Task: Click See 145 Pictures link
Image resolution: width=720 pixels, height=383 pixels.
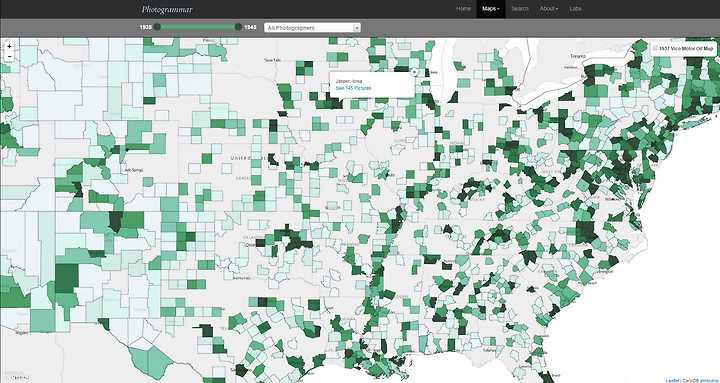Action: (x=353, y=88)
